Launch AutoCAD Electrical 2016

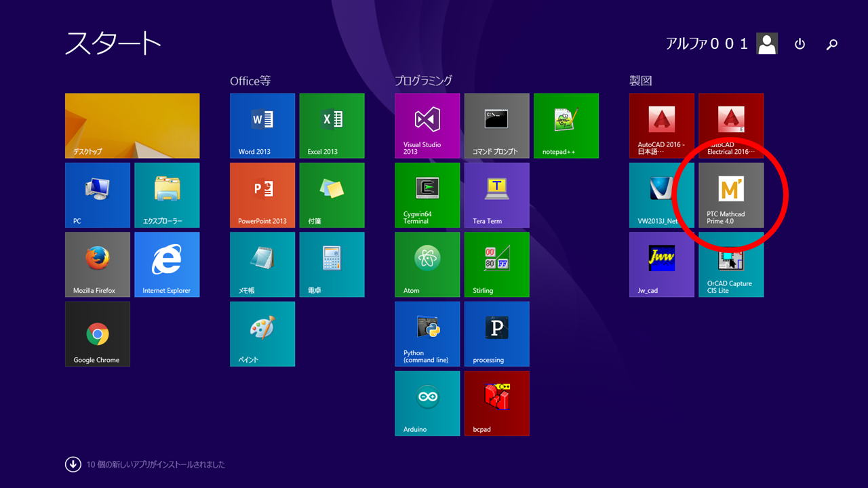(x=731, y=126)
